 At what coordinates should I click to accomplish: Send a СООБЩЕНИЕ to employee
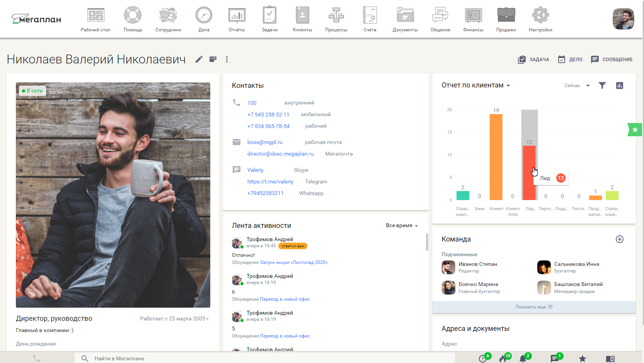612,60
